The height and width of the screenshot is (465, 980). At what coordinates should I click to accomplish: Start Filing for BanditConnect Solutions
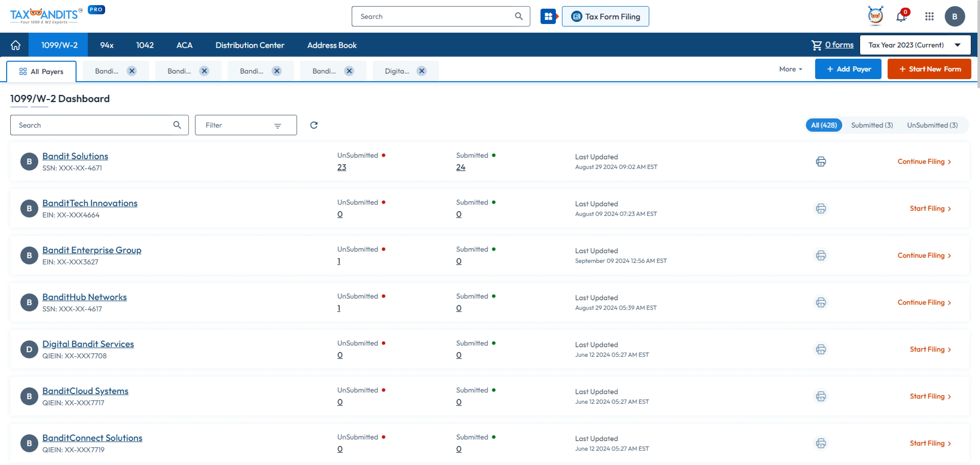coord(930,443)
